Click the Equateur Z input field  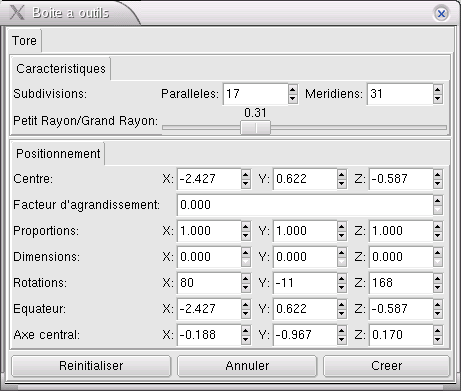[x=401, y=309]
